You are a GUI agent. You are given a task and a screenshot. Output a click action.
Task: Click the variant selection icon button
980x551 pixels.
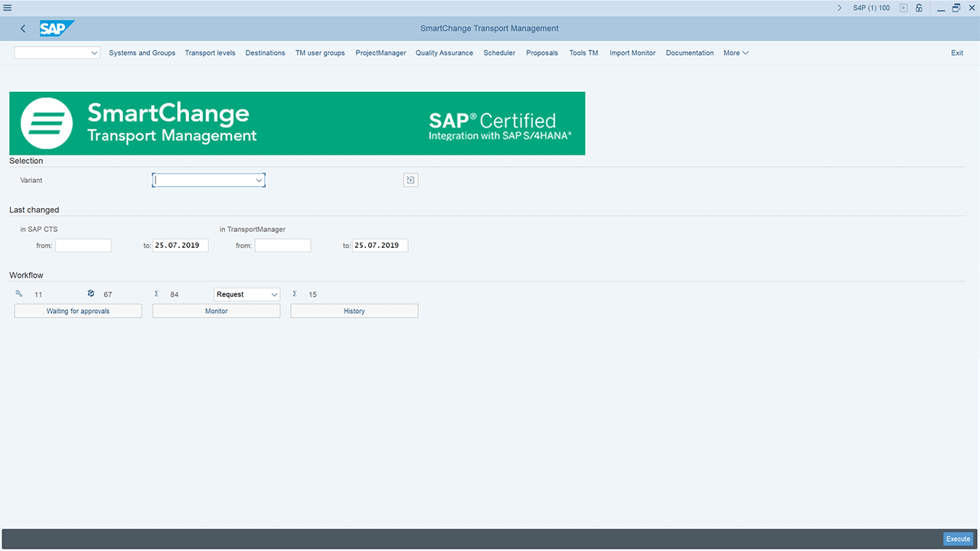pos(410,180)
